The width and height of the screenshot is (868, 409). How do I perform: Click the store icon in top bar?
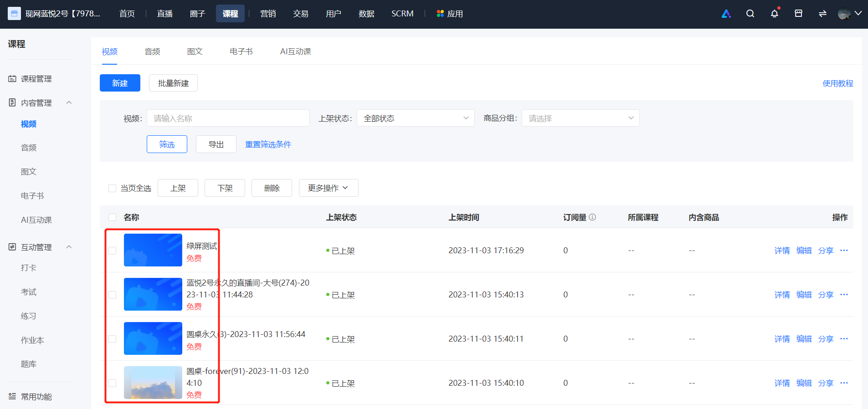point(798,14)
